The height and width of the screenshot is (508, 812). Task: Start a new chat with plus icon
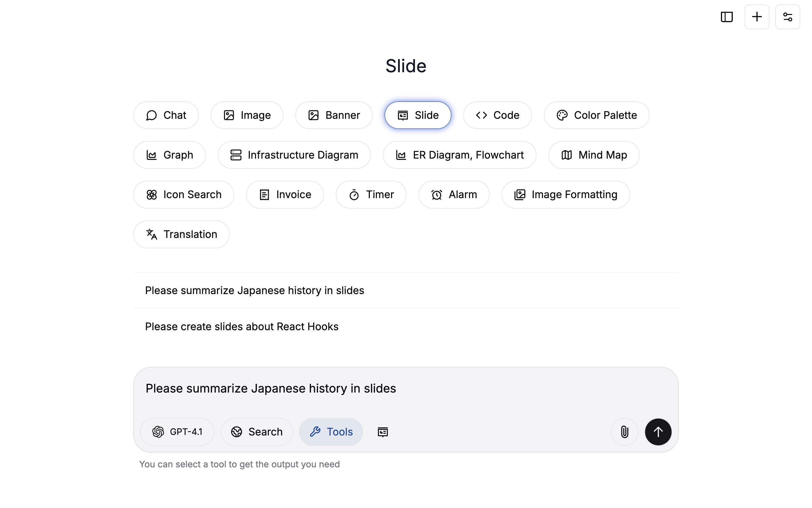pos(757,17)
